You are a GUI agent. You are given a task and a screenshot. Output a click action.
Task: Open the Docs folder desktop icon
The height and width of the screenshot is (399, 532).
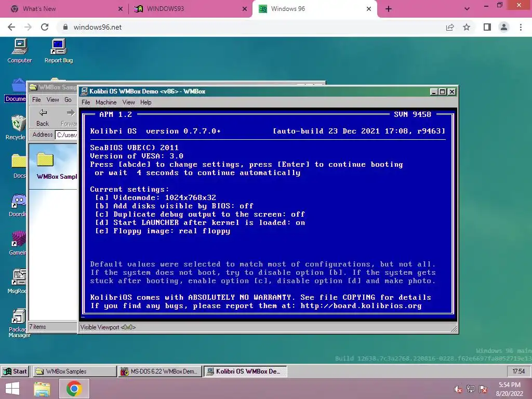point(18,166)
